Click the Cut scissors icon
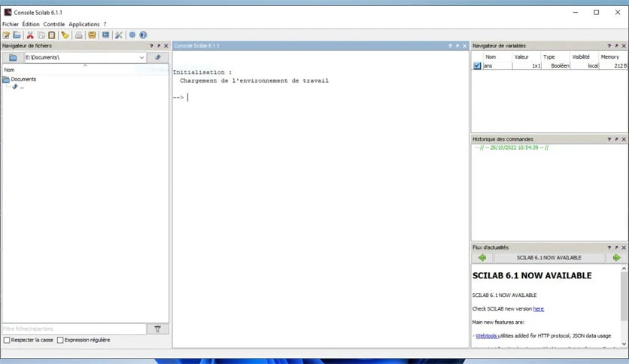 point(30,35)
